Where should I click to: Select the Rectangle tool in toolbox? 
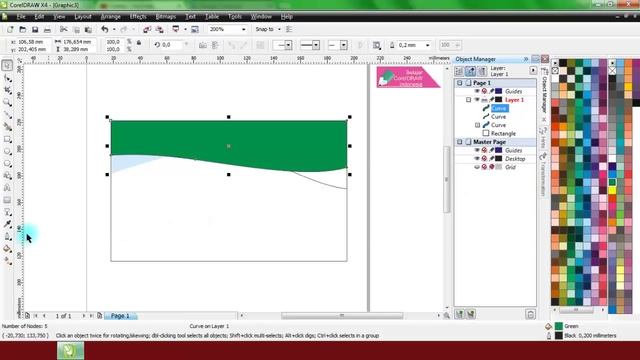[7, 140]
